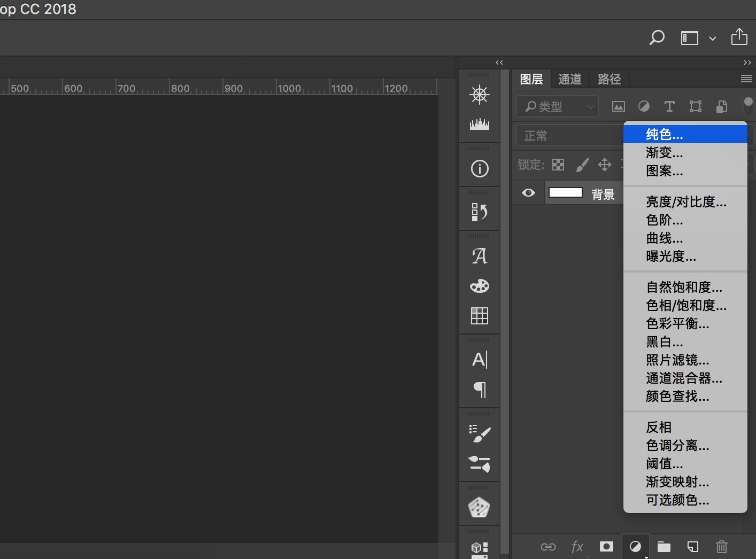
Task: Toggle lock image pixels brush
Action: point(582,165)
